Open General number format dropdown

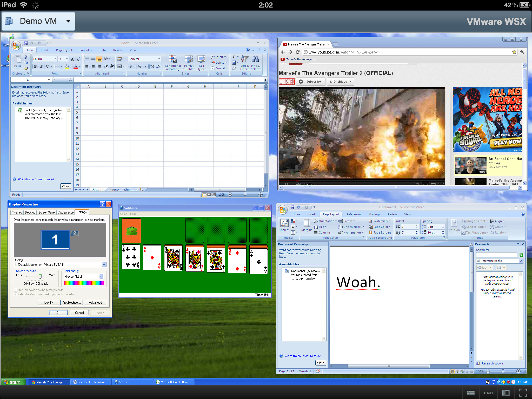tap(159, 59)
